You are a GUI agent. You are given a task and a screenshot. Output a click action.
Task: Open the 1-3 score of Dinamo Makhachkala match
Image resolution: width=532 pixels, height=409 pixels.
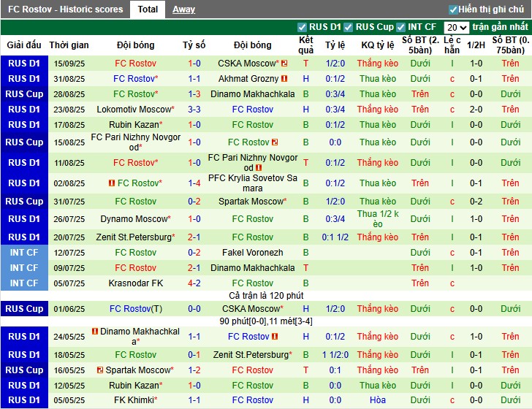(x=194, y=94)
